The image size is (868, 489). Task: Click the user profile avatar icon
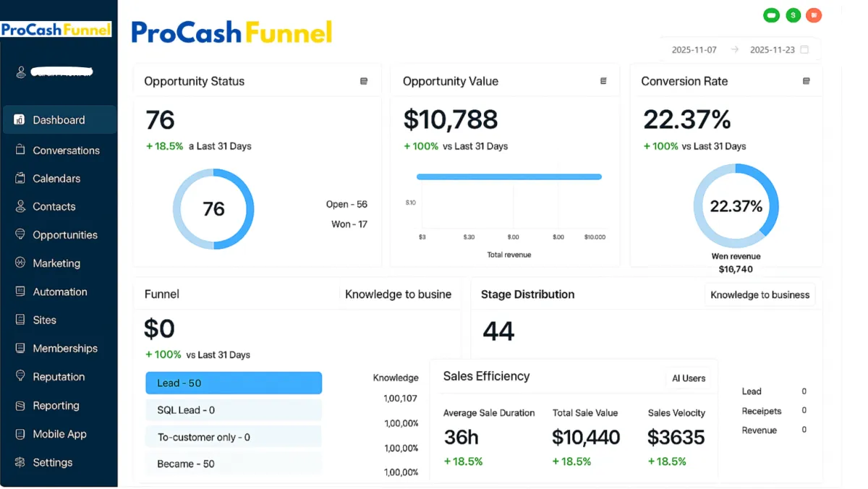21,72
